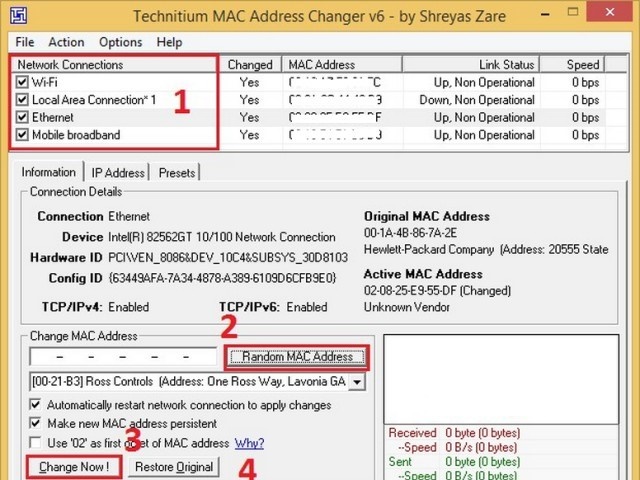Open the File menu
Viewport: 640px width, 480px height.
click(x=25, y=42)
